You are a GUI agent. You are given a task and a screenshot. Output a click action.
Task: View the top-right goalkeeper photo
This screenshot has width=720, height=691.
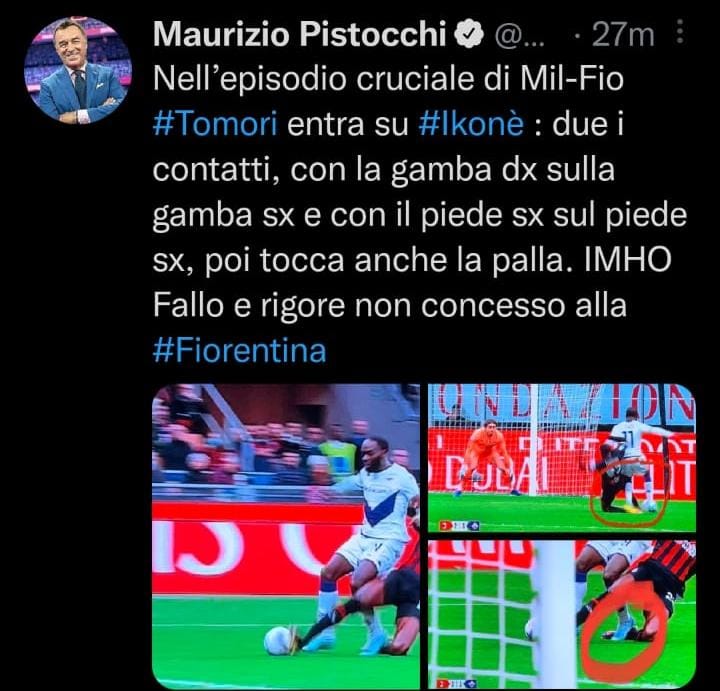pos(562,457)
